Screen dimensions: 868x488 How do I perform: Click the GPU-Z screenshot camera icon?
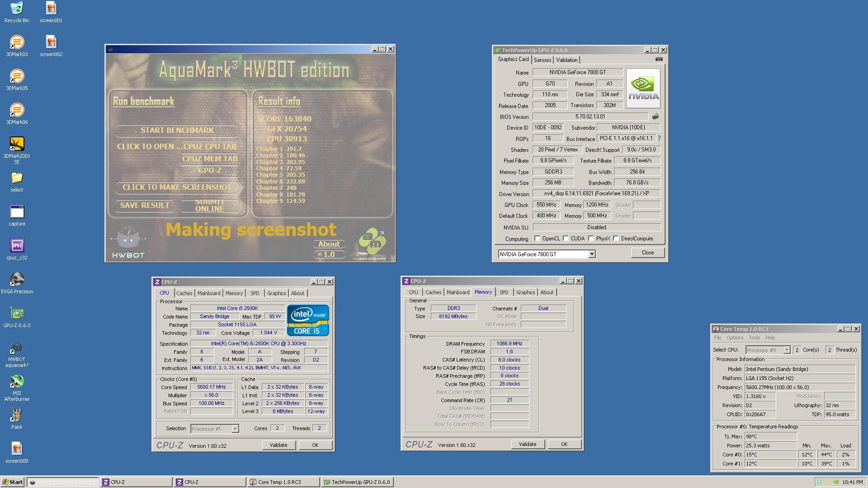click(659, 59)
